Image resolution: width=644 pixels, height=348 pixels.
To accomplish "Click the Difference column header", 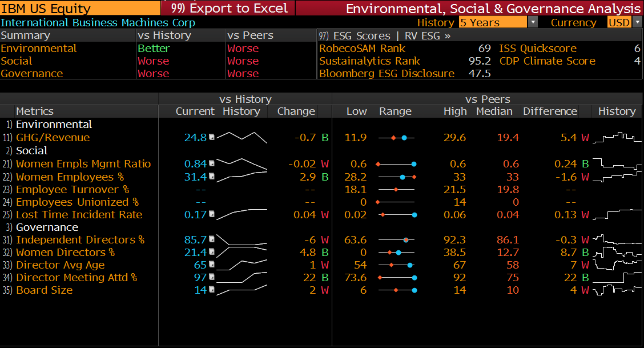I will click(x=550, y=111).
